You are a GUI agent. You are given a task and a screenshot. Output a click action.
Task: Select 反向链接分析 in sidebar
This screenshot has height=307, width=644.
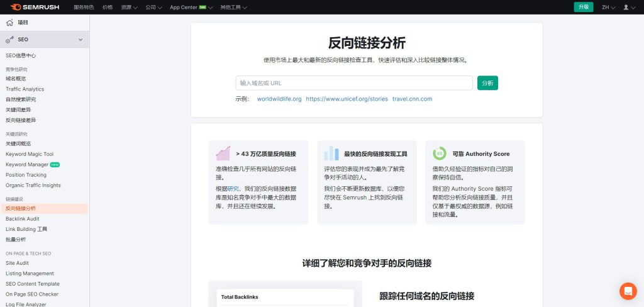44,208
